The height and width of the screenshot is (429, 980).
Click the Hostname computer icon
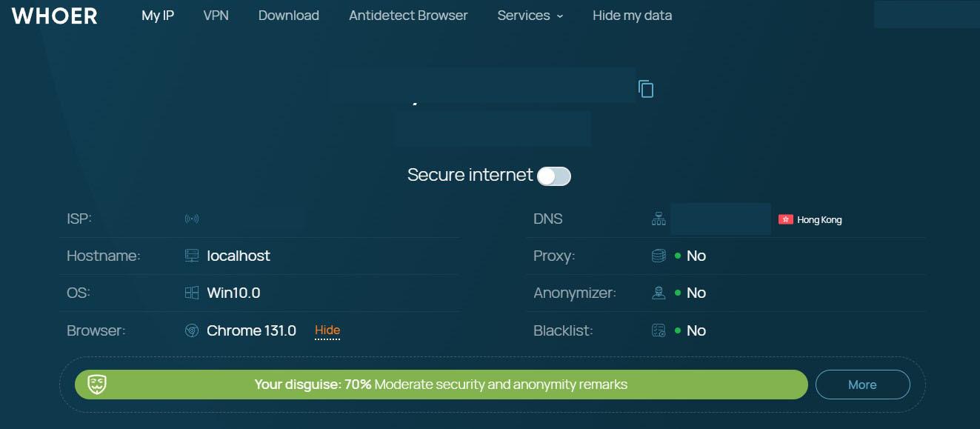[x=192, y=256]
